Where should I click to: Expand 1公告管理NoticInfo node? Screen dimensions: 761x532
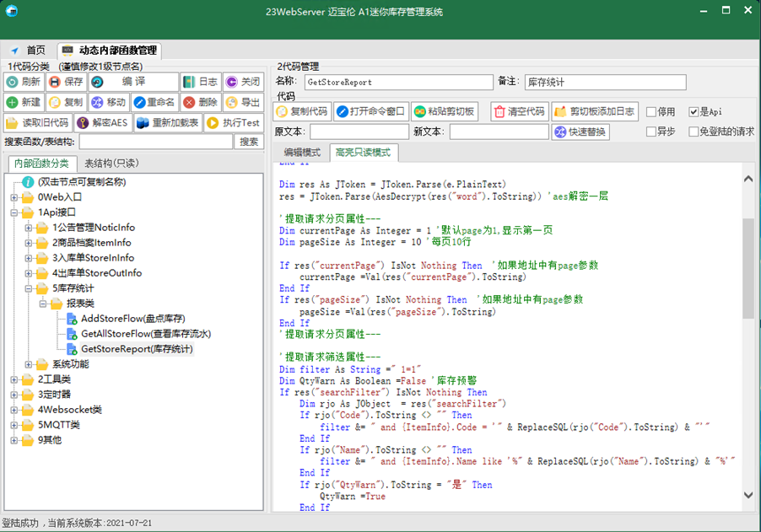pyautogui.click(x=29, y=228)
